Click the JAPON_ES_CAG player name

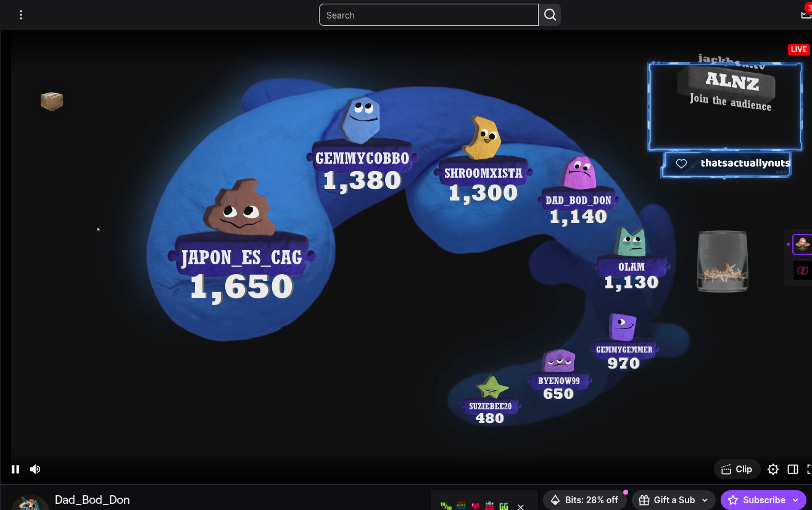[242, 257]
